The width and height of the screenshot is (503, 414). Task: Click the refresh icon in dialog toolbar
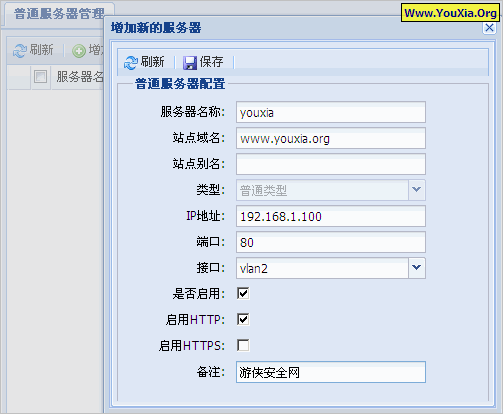(130, 62)
